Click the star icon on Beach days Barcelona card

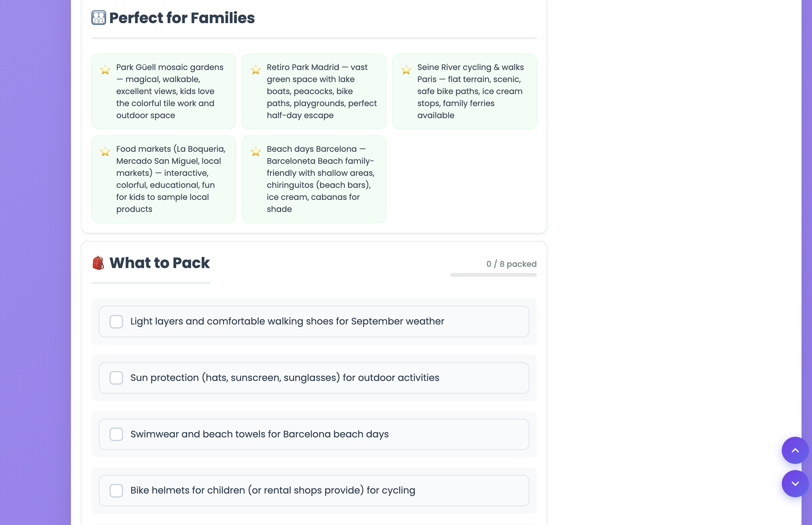[x=256, y=151]
